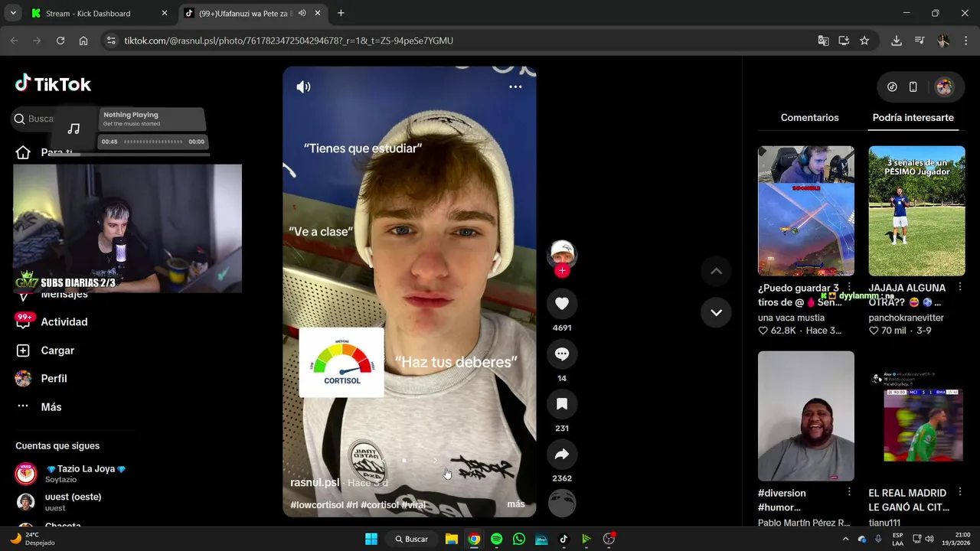This screenshot has width=980, height=551.
Task: Open the video's three-dot options menu
Action: click(515, 86)
